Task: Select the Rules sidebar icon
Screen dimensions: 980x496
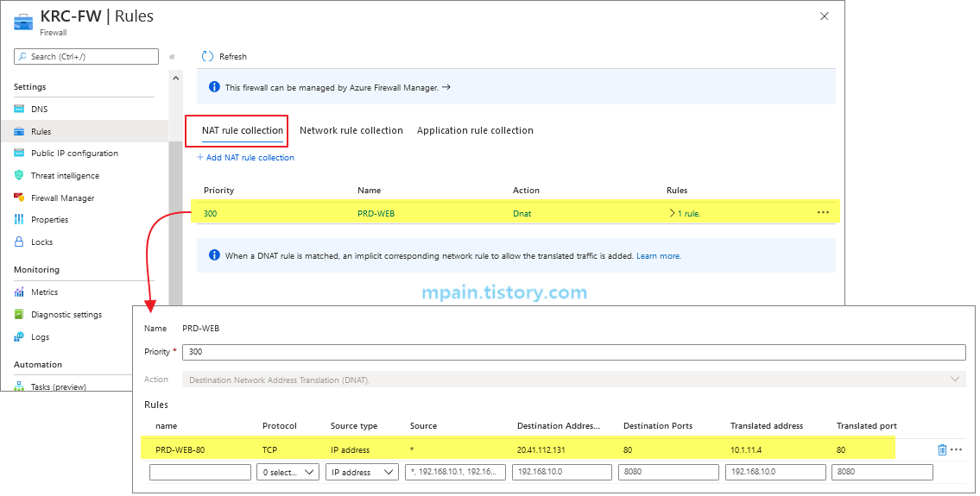Action: coord(19,132)
